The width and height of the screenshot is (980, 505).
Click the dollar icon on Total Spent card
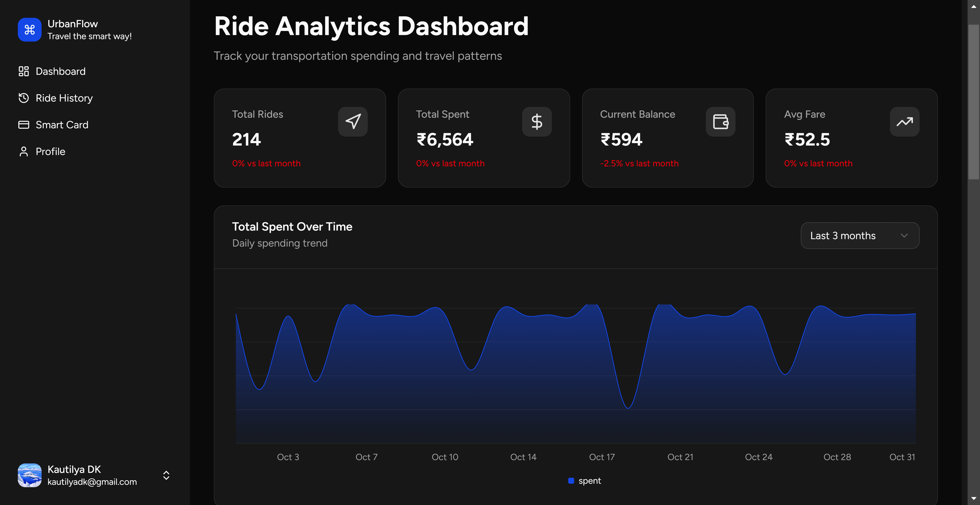537,121
